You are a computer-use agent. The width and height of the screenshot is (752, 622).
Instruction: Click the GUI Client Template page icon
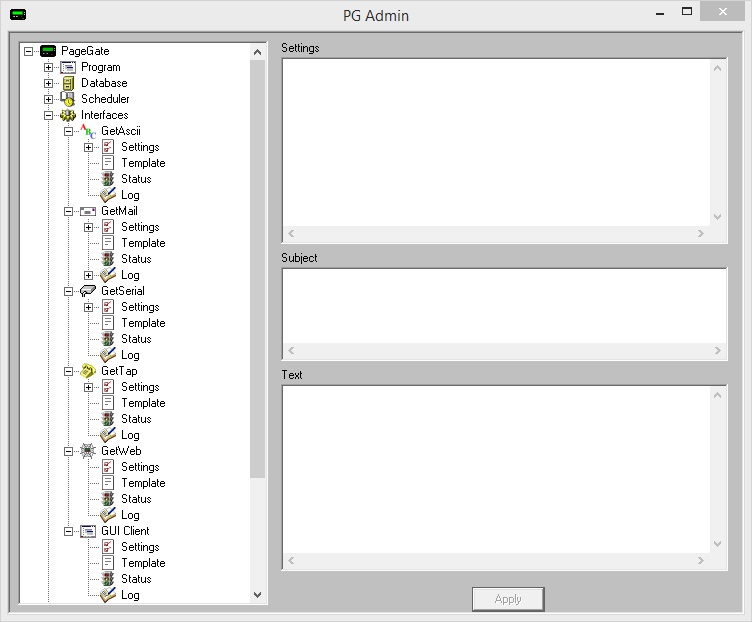pos(108,563)
